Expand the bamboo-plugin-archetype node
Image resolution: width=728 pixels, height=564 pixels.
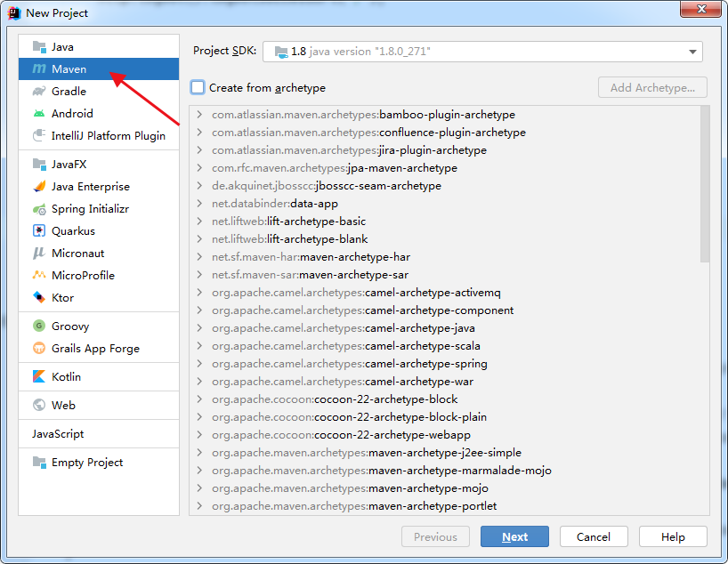199,114
